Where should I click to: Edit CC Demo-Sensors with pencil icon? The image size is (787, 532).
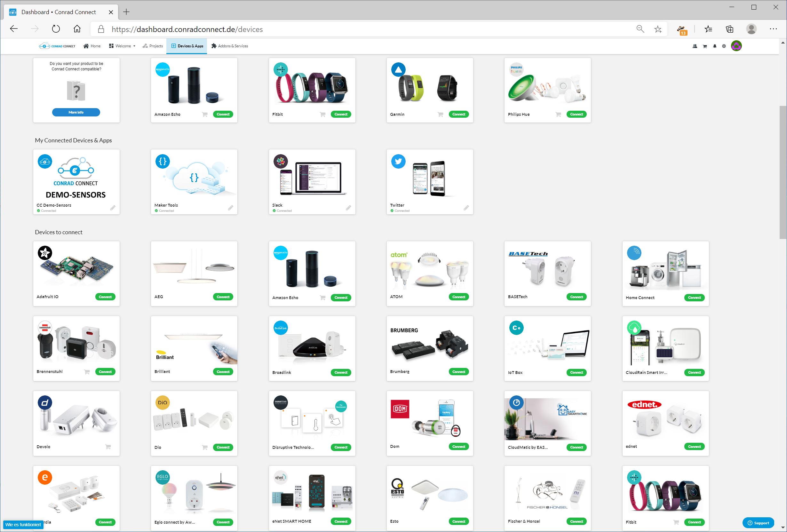click(x=113, y=208)
